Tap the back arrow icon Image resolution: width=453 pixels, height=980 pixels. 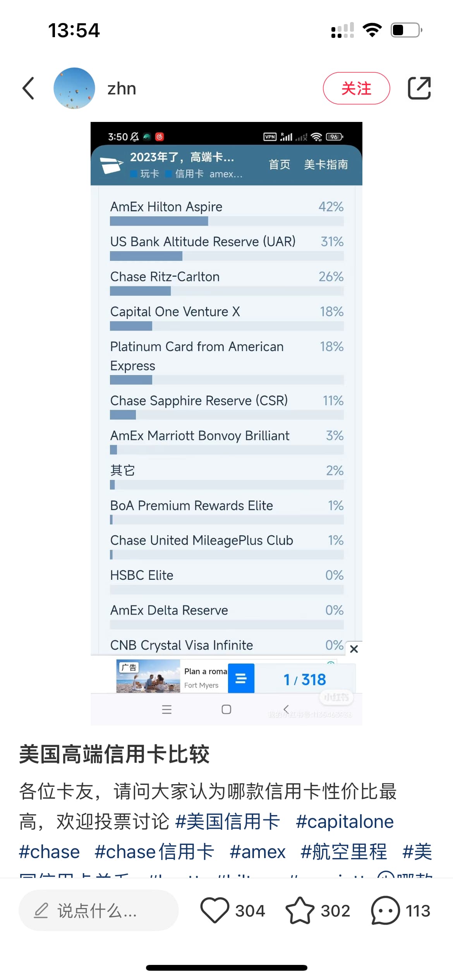28,88
